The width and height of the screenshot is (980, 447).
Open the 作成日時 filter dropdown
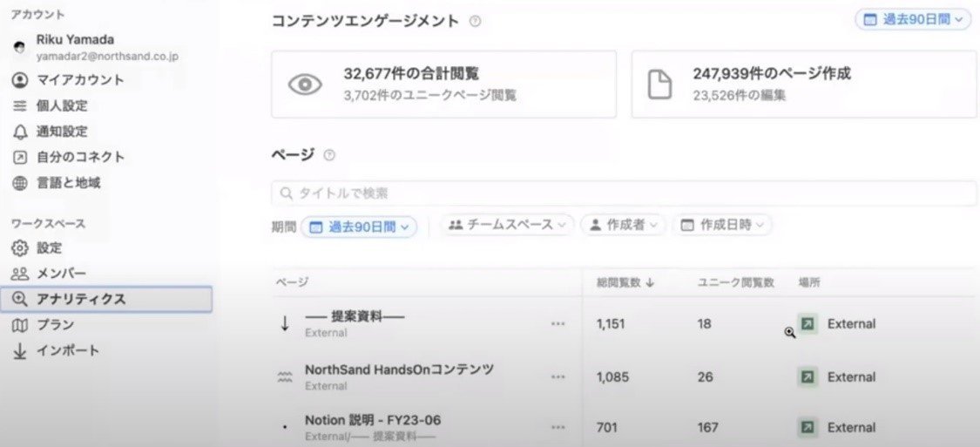point(722,225)
